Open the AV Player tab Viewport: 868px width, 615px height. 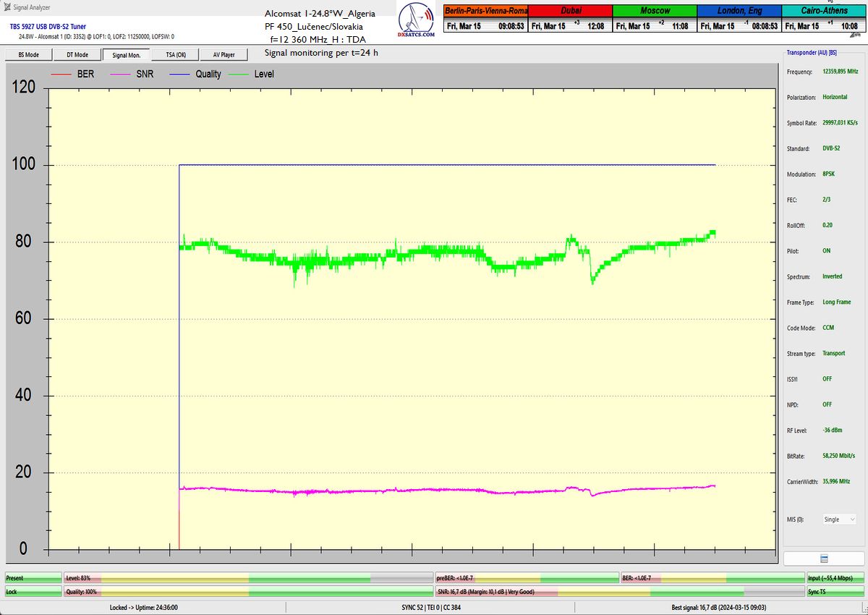224,54
